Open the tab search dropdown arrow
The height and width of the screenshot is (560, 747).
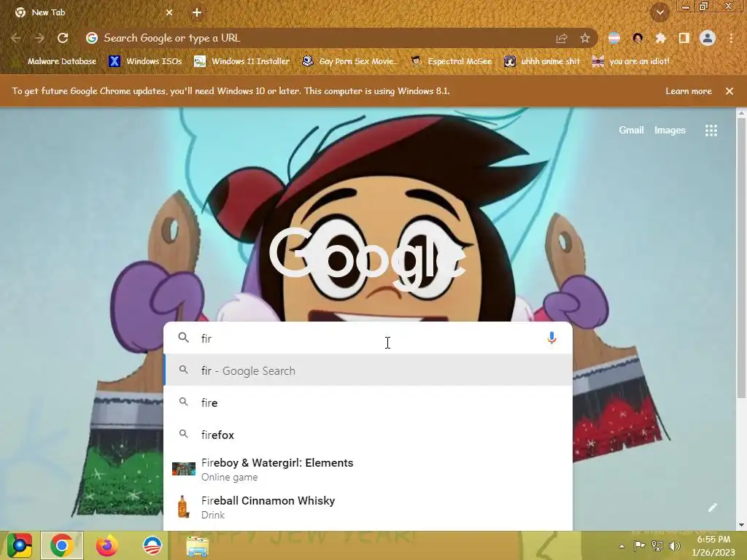tap(659, 13)
